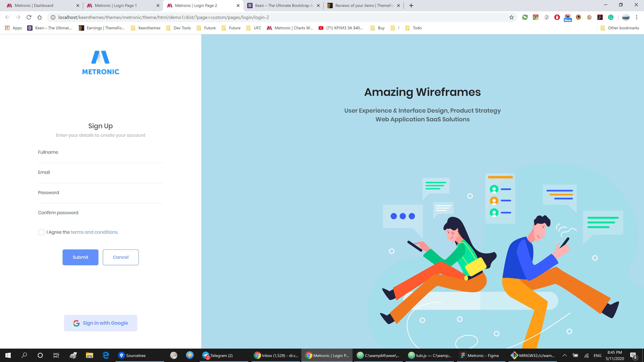
Task: Click the Grammarly extension icon
Action: (611, 17)
